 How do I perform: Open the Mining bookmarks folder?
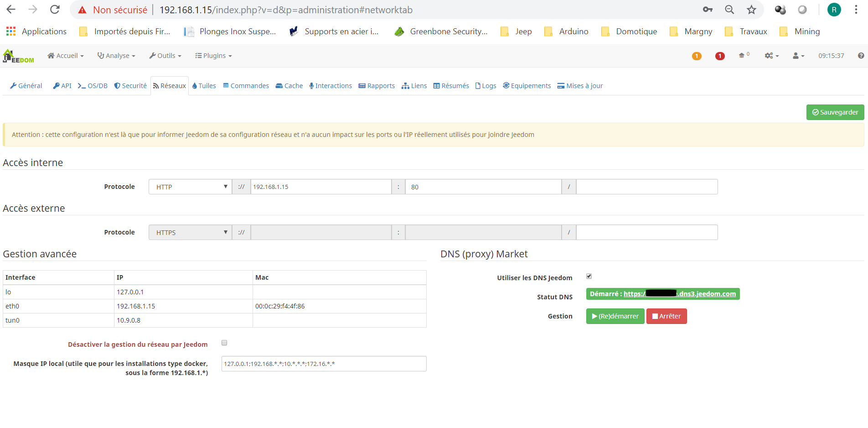[x=800, y=31]
